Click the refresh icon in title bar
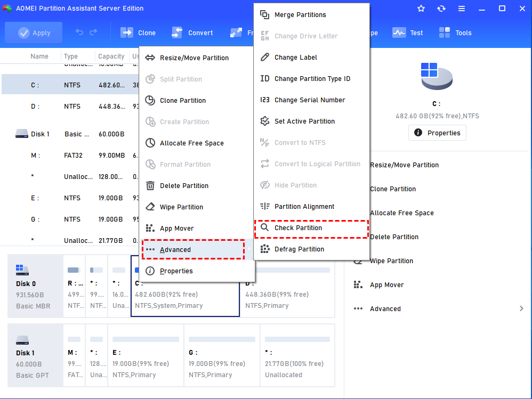The height and width of the screenshot is (399, 532). (x=441, y=9)
